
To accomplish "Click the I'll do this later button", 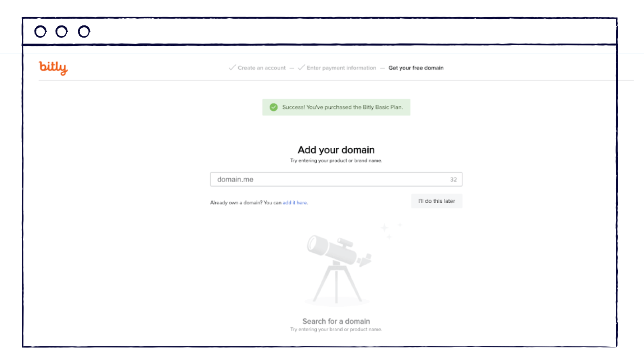I will [x=436, y=201].
